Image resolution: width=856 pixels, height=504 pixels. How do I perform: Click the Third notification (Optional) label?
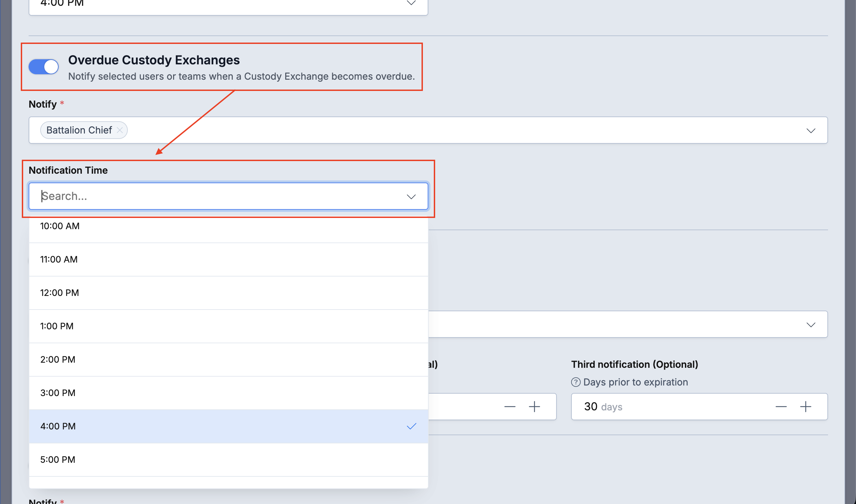click(x=635, y=364)
